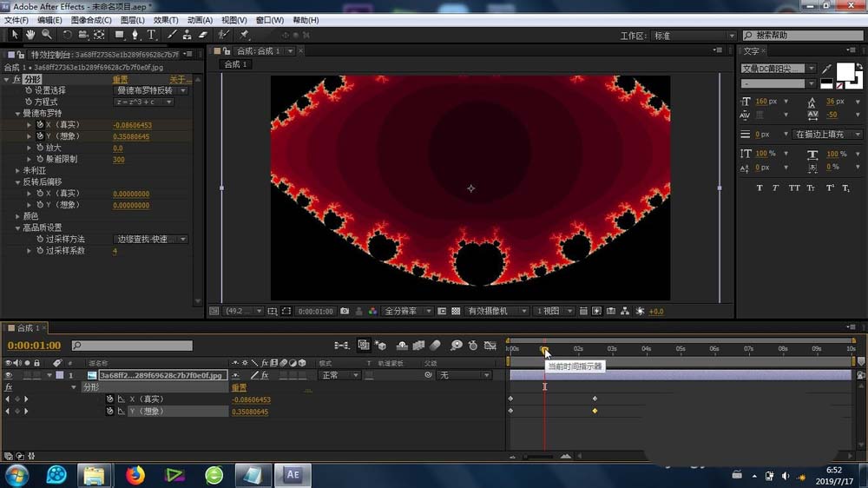This screenshot has width=868, height=488.
Task: Collapse the 曼德布罗特 property group
Action: point(17,114)
